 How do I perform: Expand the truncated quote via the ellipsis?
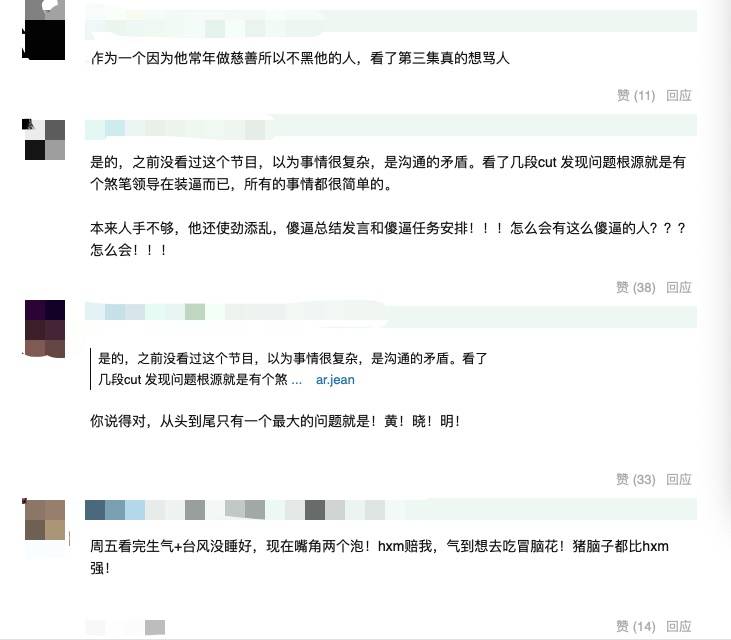click(x=297, y=380)
